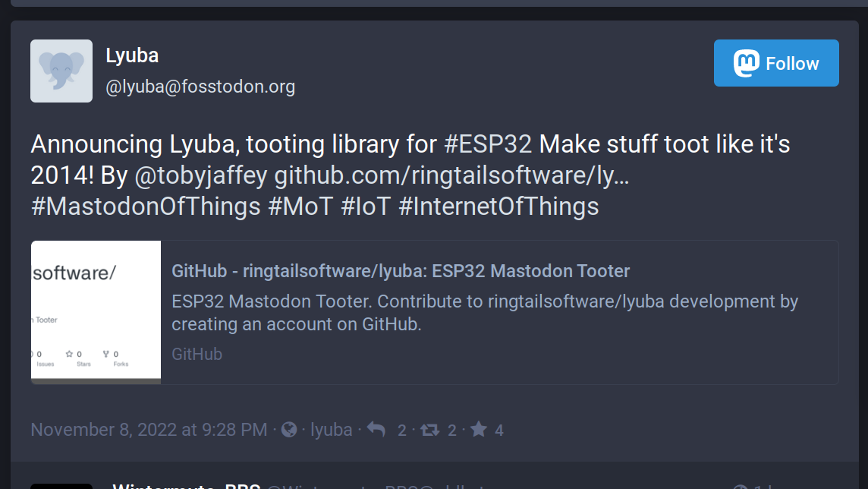Open the November 8, 2022 post timestamp
This screenshot has width=868, height=489.
point(149,430)
